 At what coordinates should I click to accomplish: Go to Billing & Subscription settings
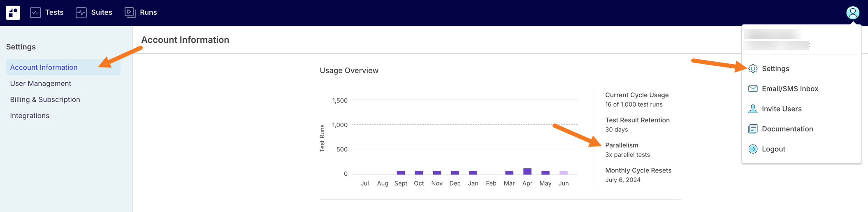point(45,100)
